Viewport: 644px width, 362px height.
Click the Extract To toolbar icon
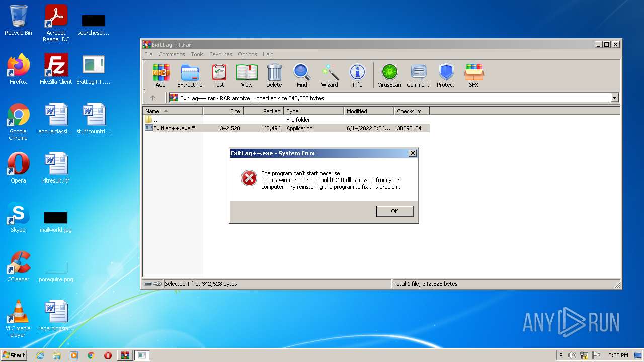tap(190, 76)
